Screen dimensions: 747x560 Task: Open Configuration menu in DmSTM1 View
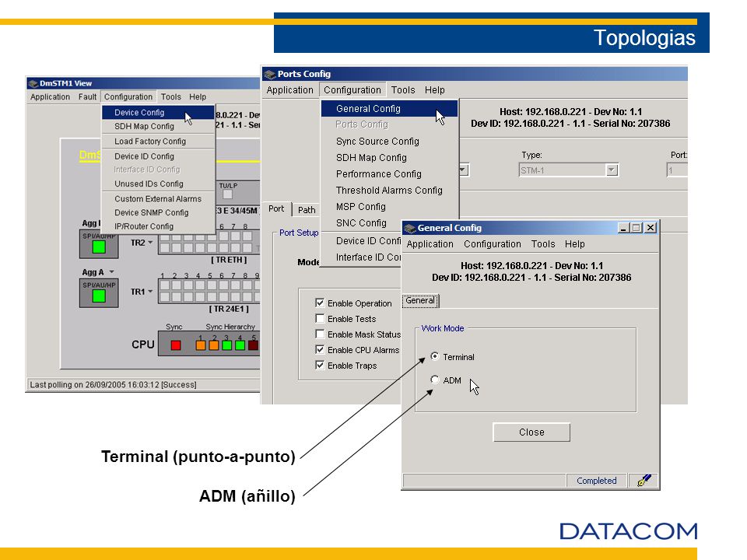[x=128, y=96]
